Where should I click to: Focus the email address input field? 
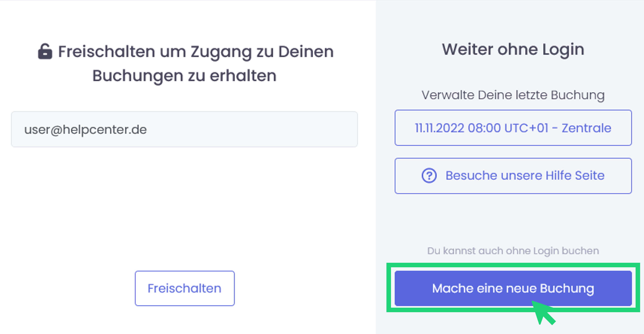[x=184, y=129]
